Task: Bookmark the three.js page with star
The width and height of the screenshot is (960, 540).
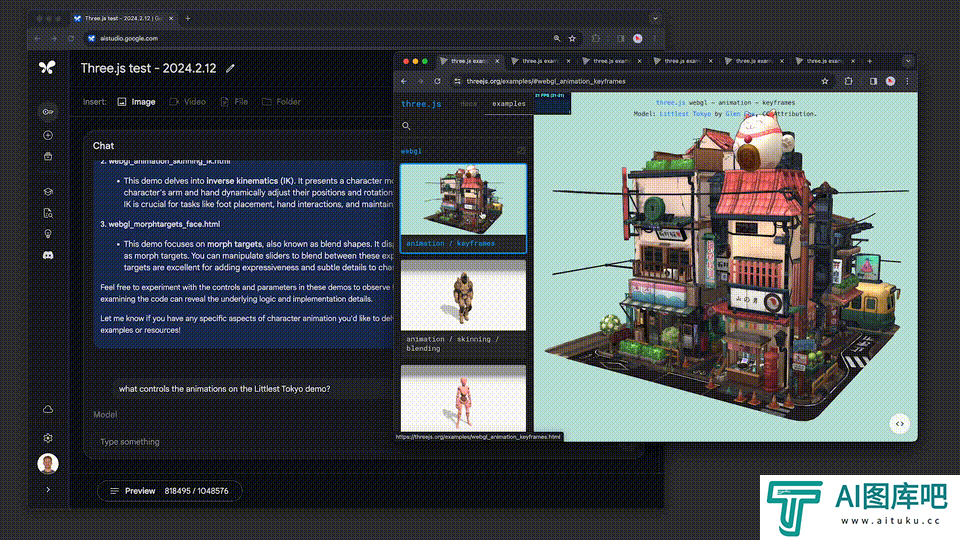Action: pos(825,81)
